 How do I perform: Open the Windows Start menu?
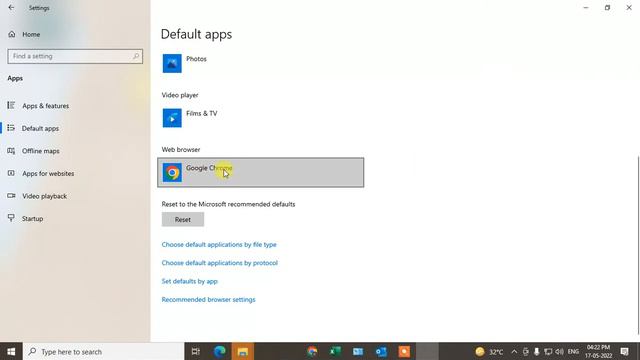[11, 351]
